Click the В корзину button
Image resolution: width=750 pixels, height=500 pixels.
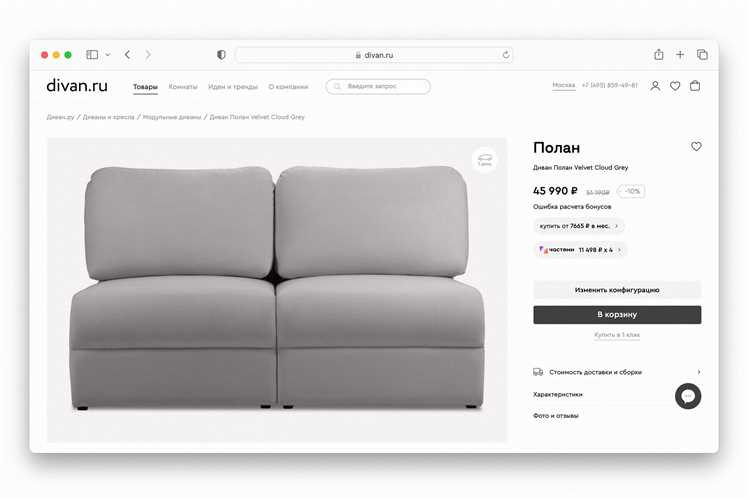(617, 314)
